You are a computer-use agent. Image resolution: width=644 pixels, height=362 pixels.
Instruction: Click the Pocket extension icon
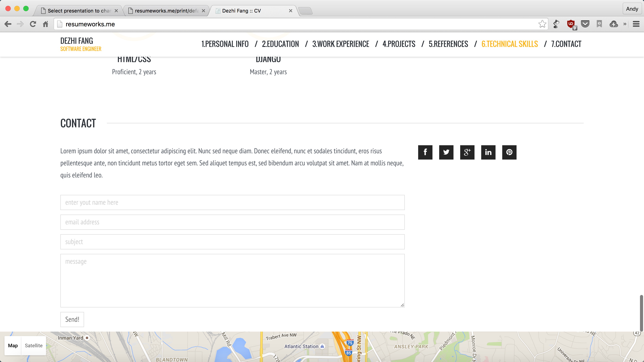[585, 24]
